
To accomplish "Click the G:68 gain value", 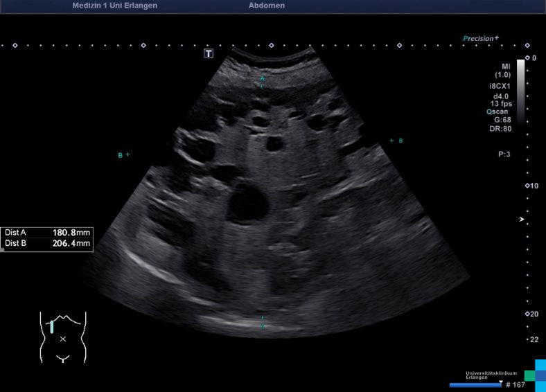I will coord(502,119).
